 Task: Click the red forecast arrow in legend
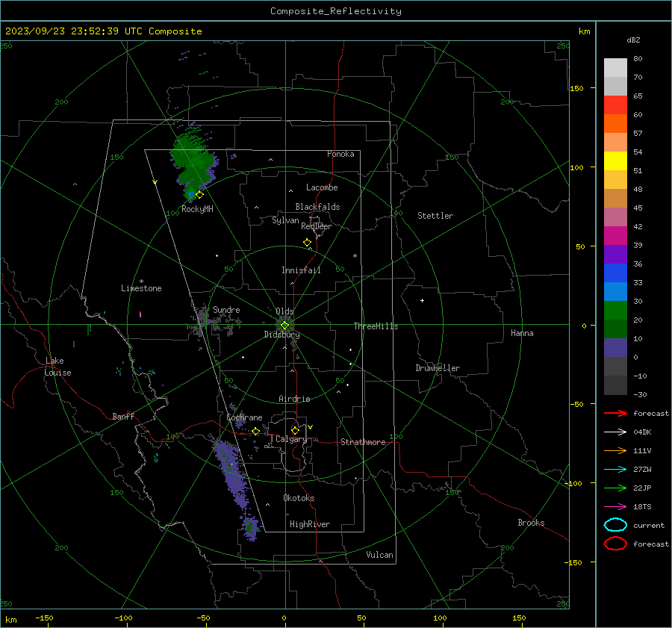(x=615, y=413)
